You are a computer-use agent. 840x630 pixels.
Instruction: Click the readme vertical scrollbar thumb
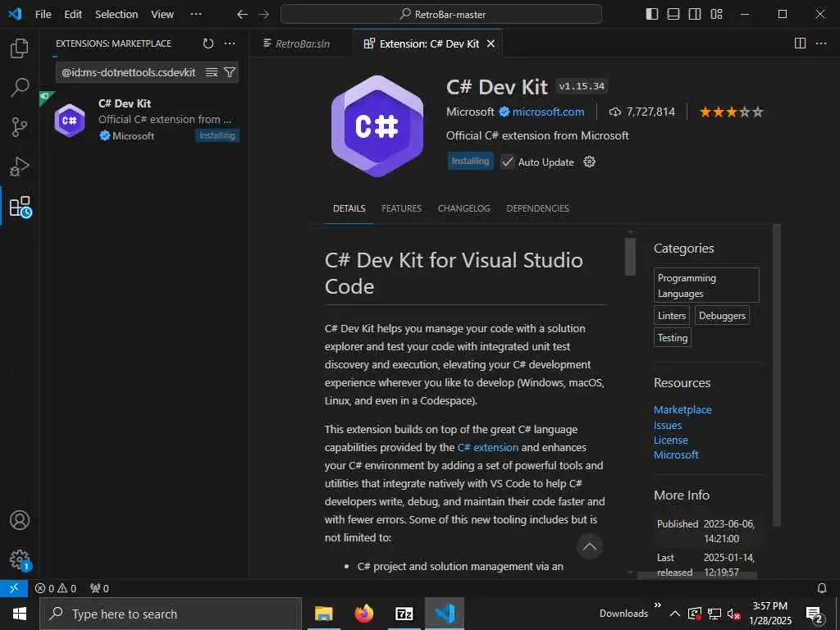630,256
